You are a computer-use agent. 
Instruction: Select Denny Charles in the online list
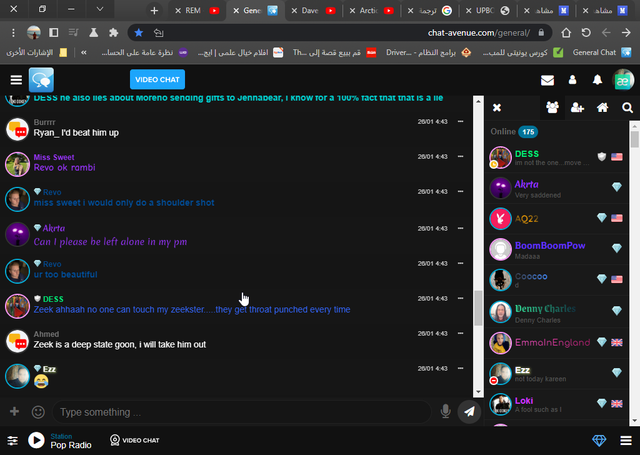tap(556, 312)
